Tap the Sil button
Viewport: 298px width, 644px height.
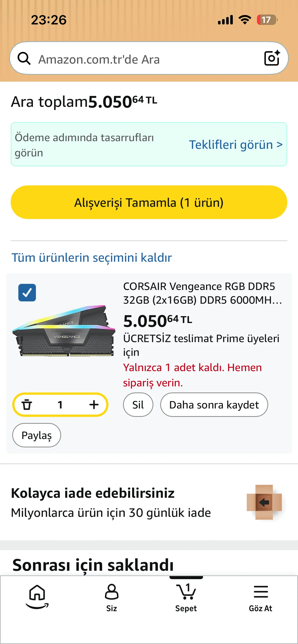pyautogui.click(x=138, y=405)
